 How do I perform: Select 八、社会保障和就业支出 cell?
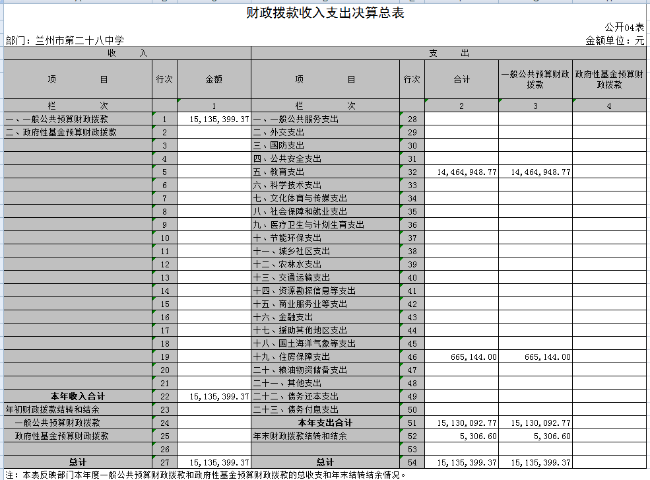tap(325, 211)
